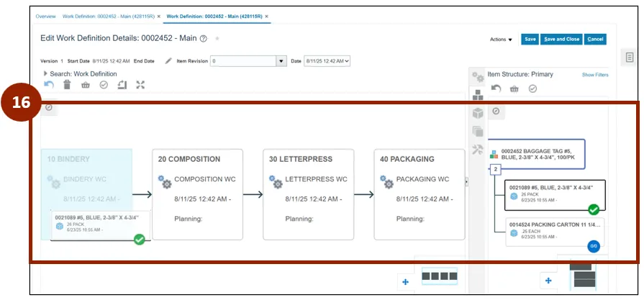
Task: Select the active Work Definition 0002452 tab
Action: point(214,17)
